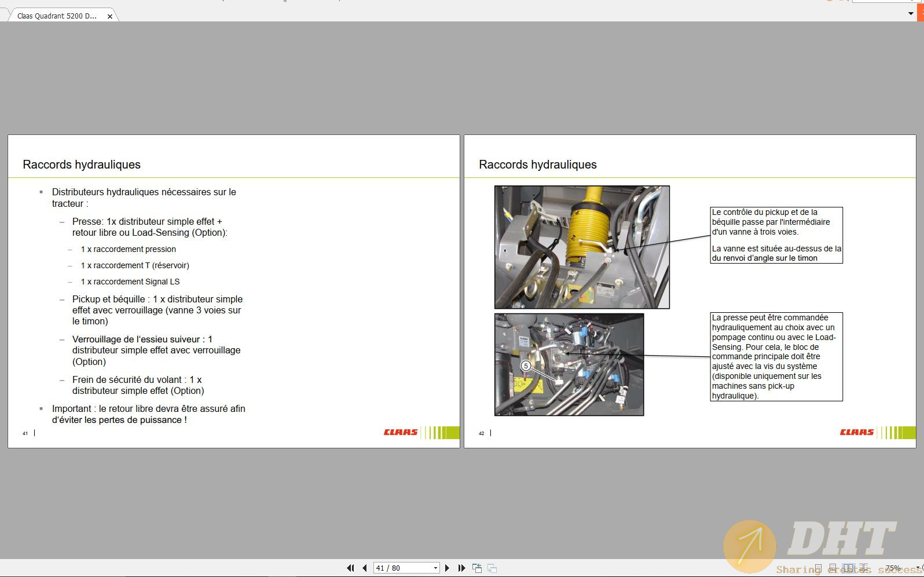
Task: Click the next view icon
Action: tap(492, 568)
